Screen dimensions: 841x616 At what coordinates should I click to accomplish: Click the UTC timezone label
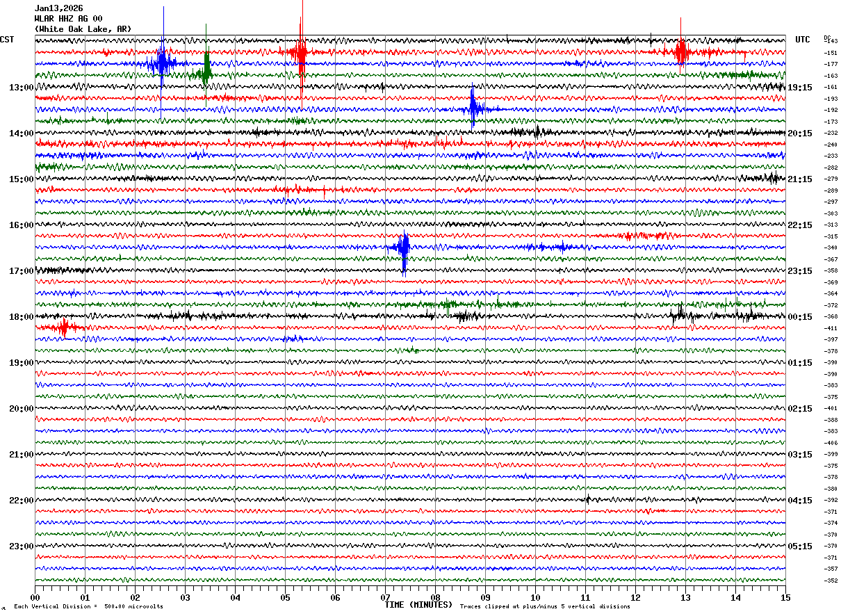click(803, 40)
